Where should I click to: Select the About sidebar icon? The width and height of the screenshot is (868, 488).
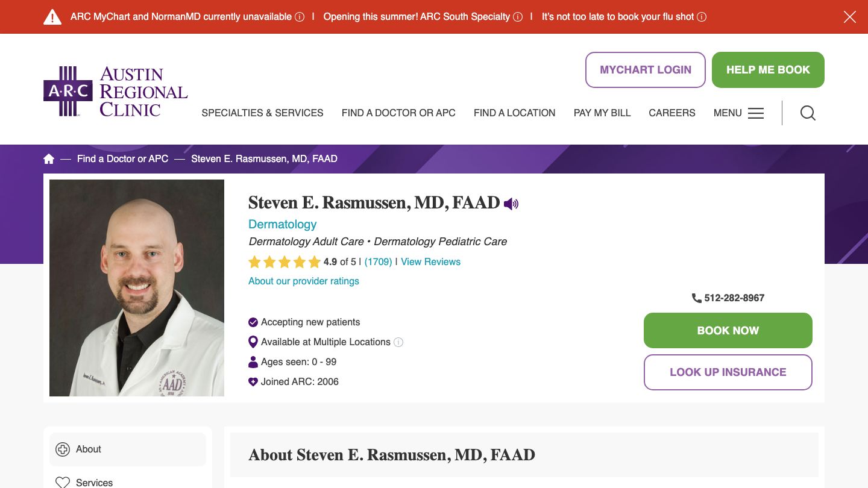(x=63, y=449)
